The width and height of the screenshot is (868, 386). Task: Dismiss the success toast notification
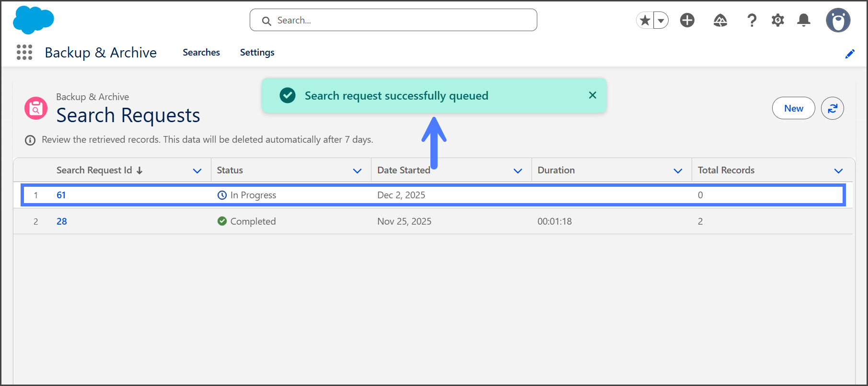592,95
